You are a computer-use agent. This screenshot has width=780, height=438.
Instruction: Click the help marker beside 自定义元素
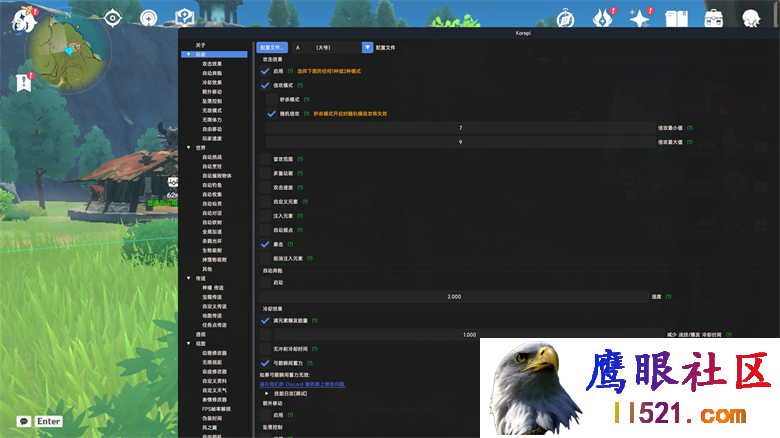(x=305, y=202)
